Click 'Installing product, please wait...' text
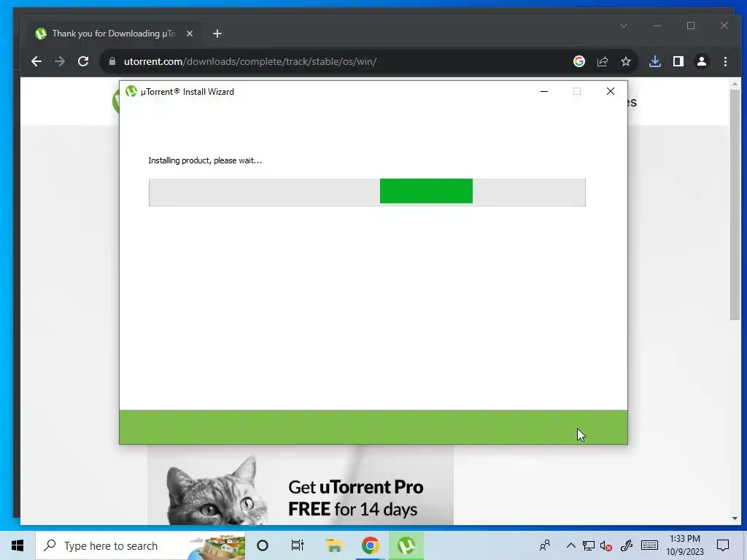The width and height of the screenshot is (747, 560). 205,160
